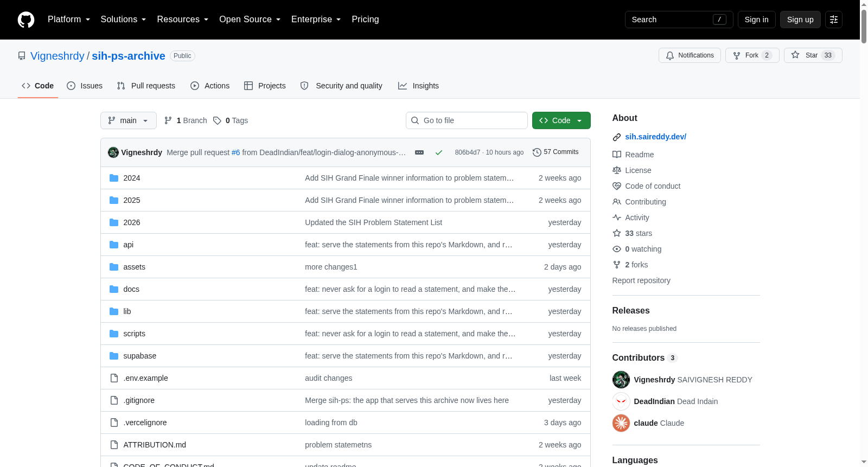Click the ATTRIBUTION.md file icon
Viewport: 868px width, 467px height.
114,445
